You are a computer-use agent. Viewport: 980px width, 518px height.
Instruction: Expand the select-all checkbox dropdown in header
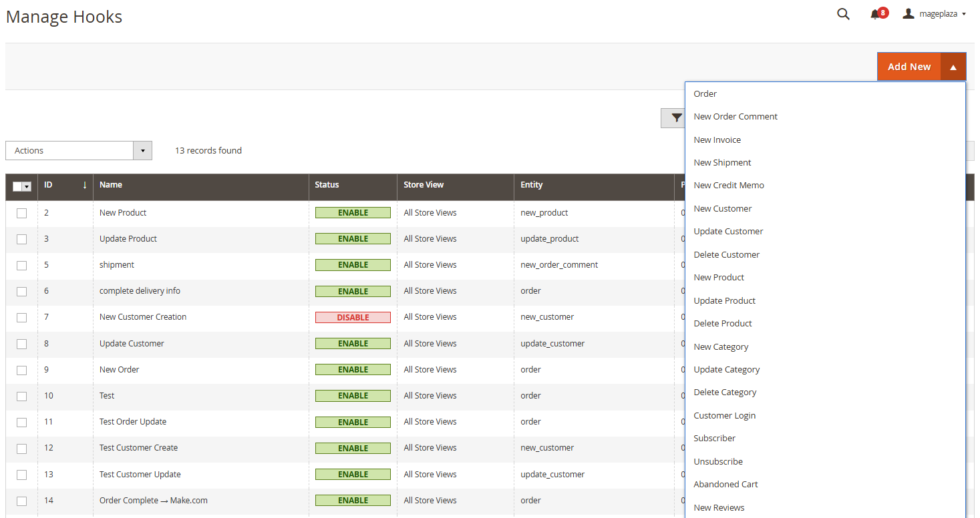tap(27, 187)
